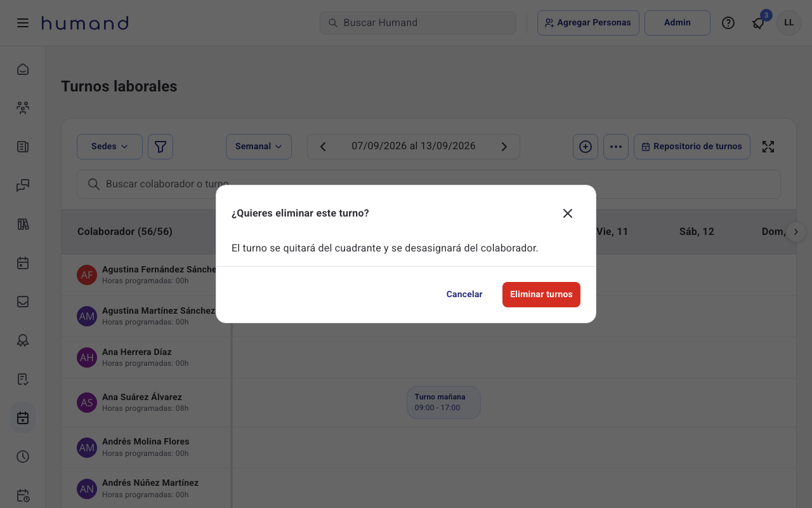Toggle fullscreen expand icon
812x508 pixels.
tap(768, 147)
